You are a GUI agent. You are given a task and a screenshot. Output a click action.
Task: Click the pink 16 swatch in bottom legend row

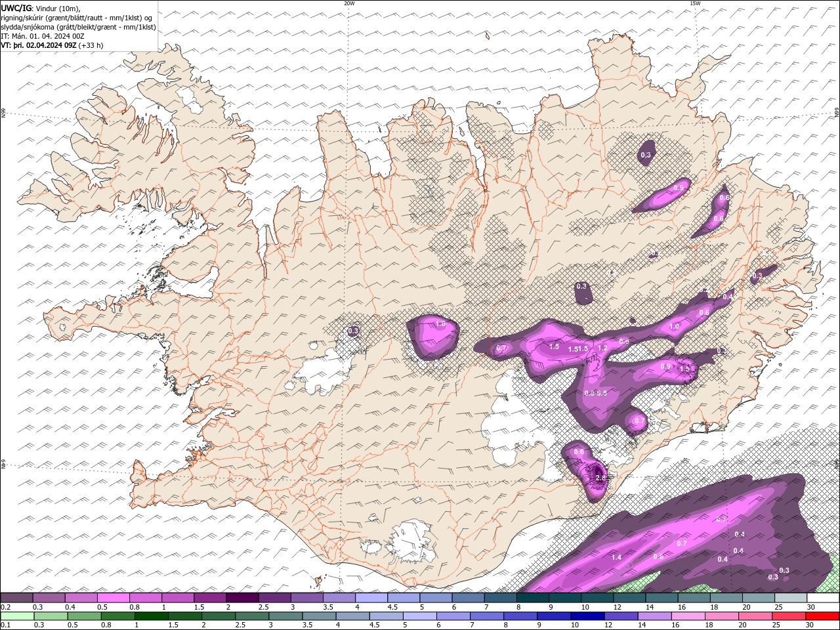688,616
